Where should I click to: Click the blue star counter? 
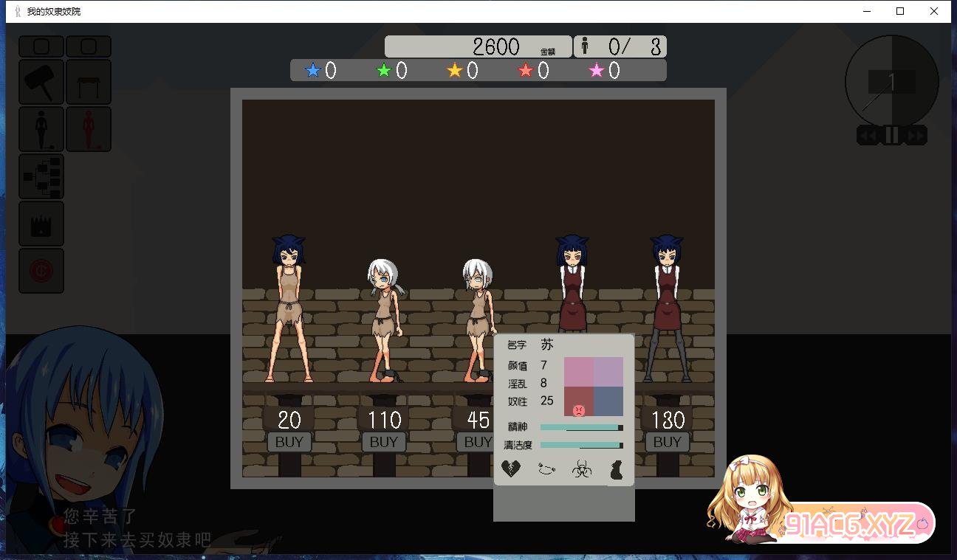[321, 71]
